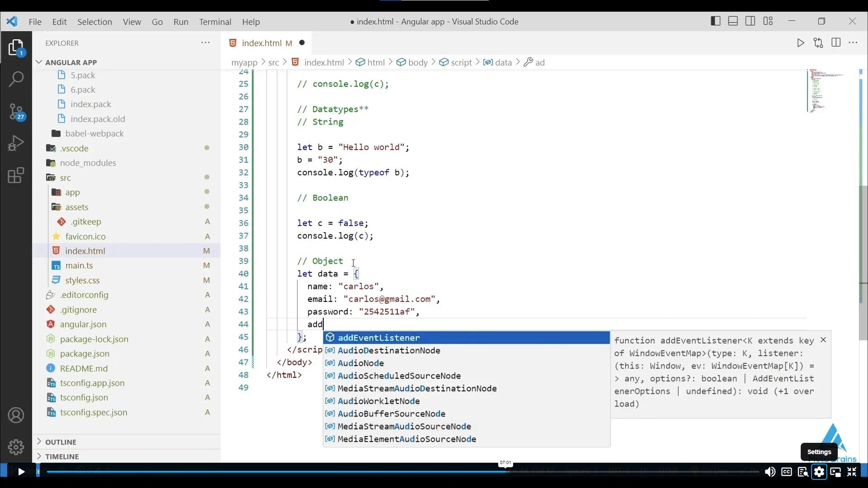Open the View menu
The image size is (868, 488).
(x=132, y=22)
